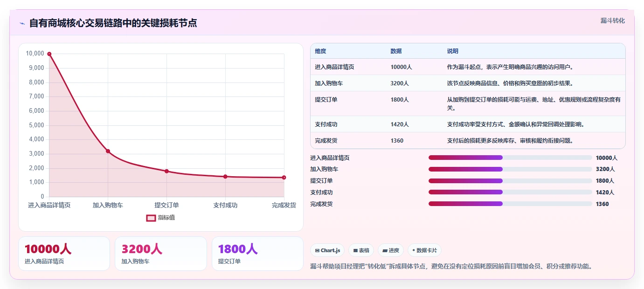The width and height of the screenshot is (644, 289).
Task: Click the 提交订单 label in the progress list
Action: click(x=321, y=181)
